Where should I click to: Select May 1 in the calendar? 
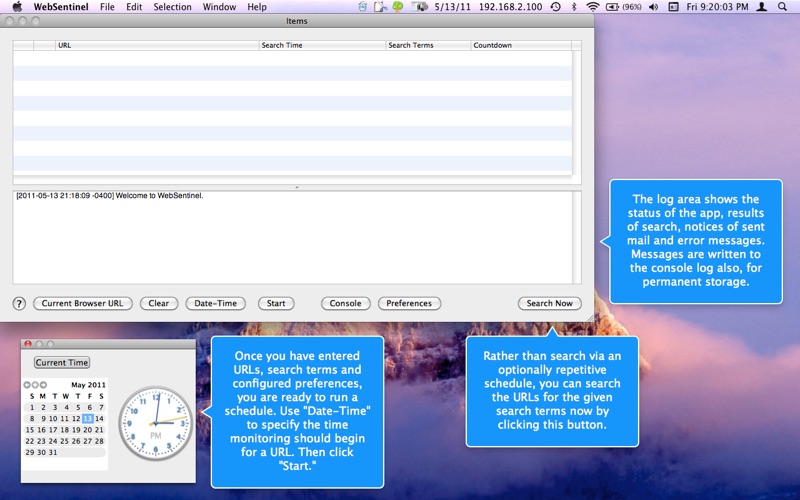click(32, 407)
